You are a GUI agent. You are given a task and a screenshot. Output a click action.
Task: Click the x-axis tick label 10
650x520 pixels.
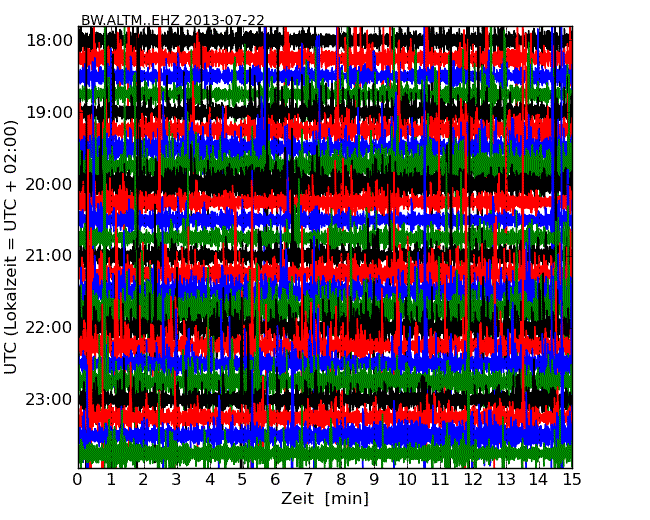[407, 480]
